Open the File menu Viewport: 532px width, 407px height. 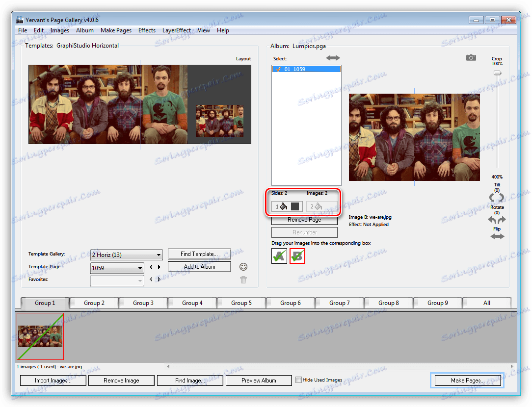coord(23,30)
